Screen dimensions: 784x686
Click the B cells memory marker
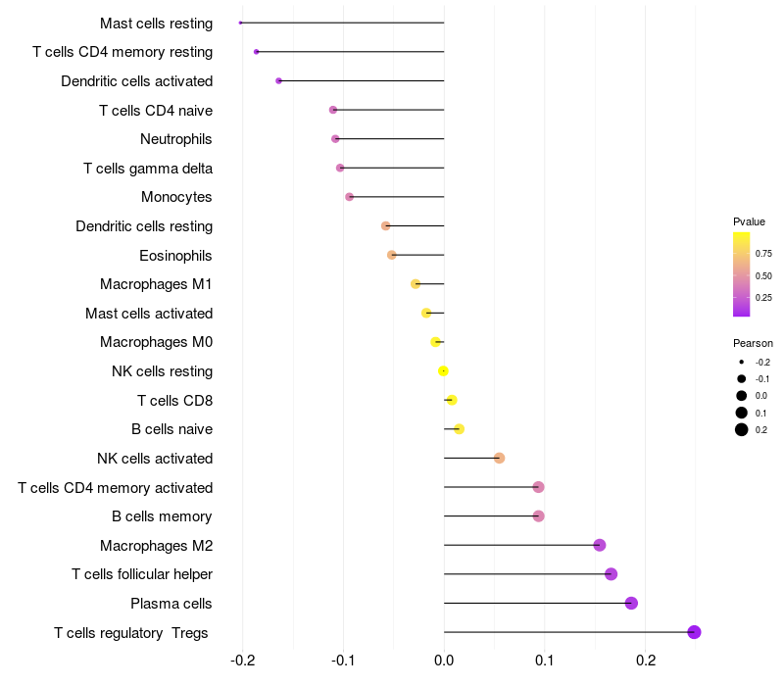[x=538, y=516]
